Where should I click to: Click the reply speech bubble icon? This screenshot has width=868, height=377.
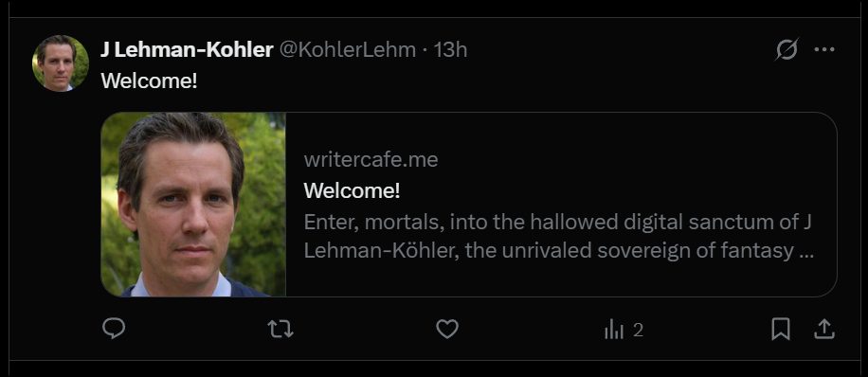pos(114,329)
